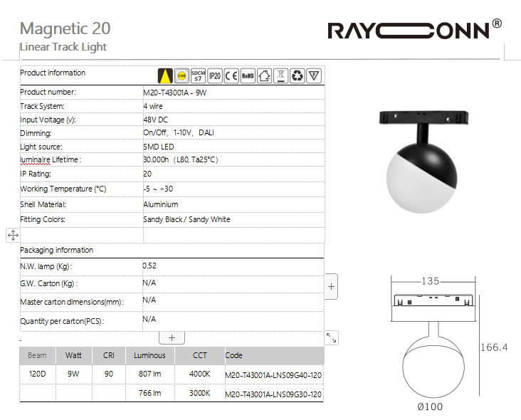Screen dimensions: 521x420
Task: Click the '135' width dimension label
Action: (x=431, y=281)
